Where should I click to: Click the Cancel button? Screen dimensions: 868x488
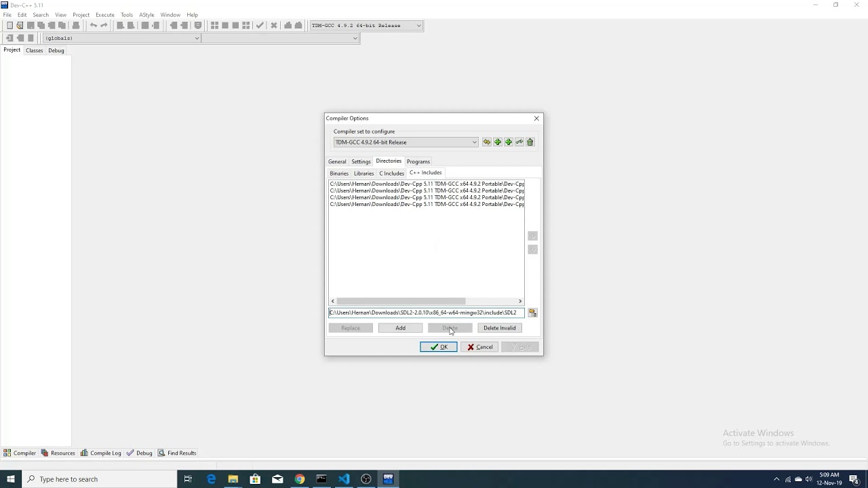pyautogui.click(x=479, y=347)
